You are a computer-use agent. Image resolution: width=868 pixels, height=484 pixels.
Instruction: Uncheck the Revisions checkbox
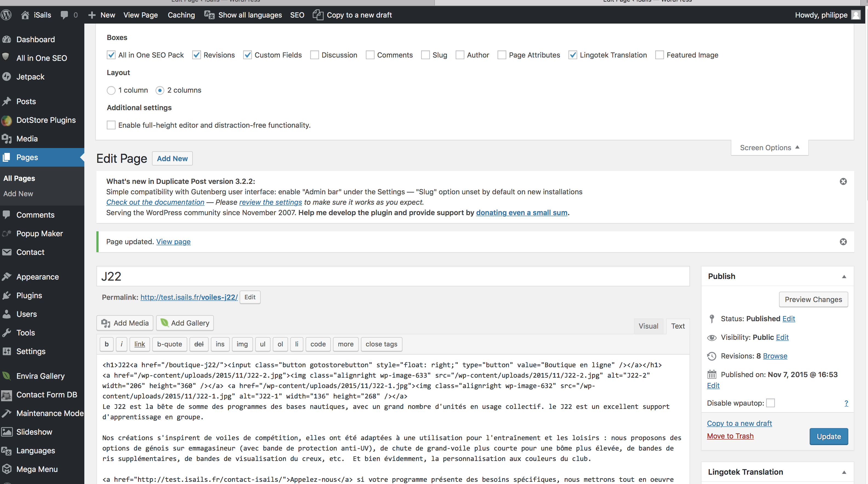[196, 55]
